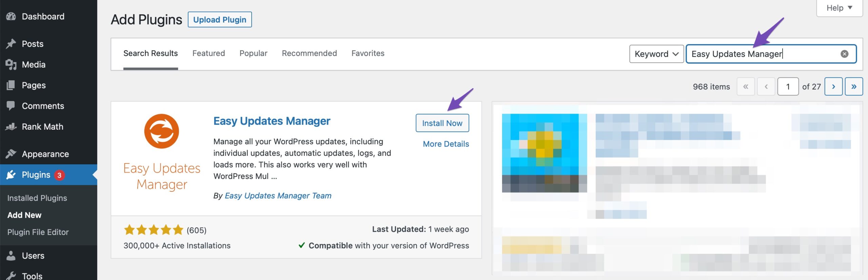Click the Compatible with your version text
This screenshot has height=280, width=868.
tap(389, 246)
